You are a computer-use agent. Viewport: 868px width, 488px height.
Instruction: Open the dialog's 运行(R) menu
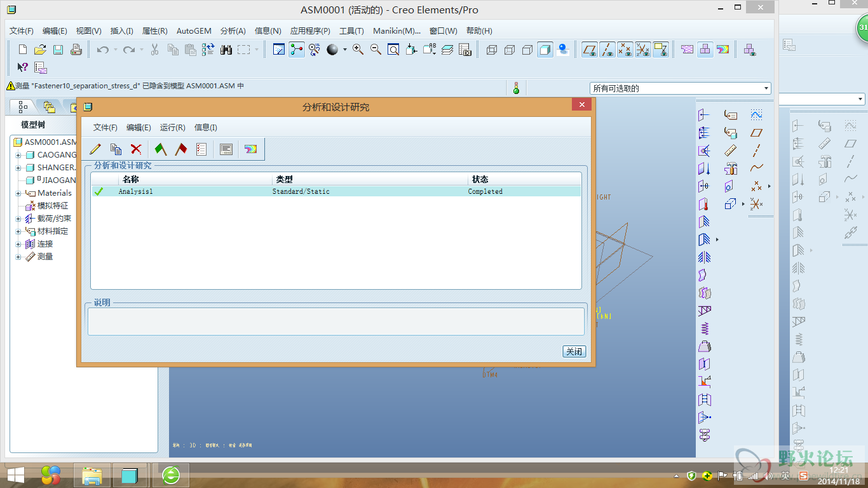click(x=173, y=128)
